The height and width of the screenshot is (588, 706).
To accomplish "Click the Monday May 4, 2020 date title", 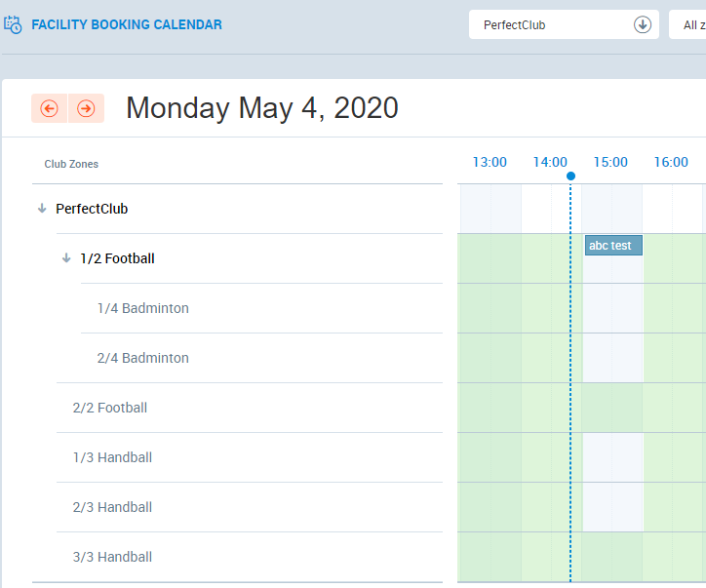I will pos(262,107).
